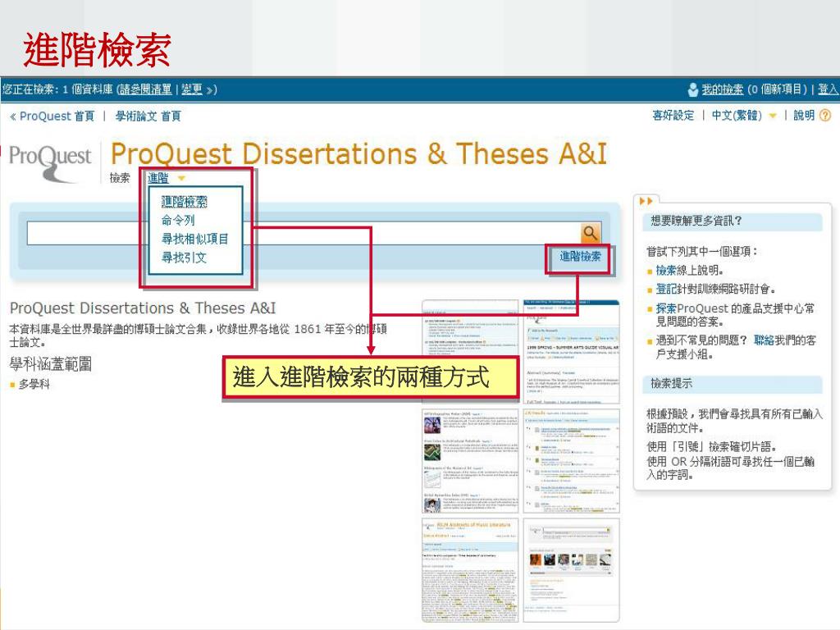
Task: Select 尋找相似項目 in the dropdown menu
Action: [195, 239]
